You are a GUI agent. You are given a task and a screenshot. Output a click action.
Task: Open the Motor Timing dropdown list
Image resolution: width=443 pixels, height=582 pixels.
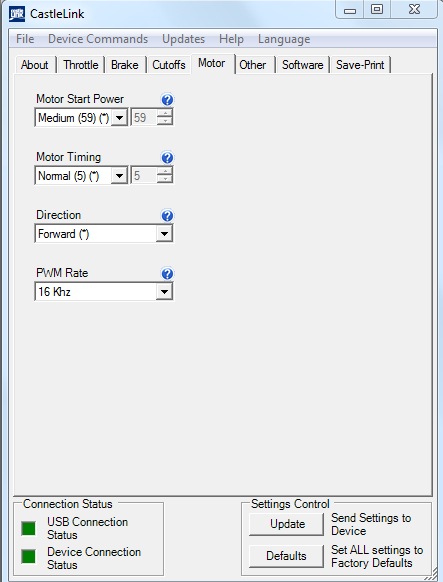click(x=119, y=176)
